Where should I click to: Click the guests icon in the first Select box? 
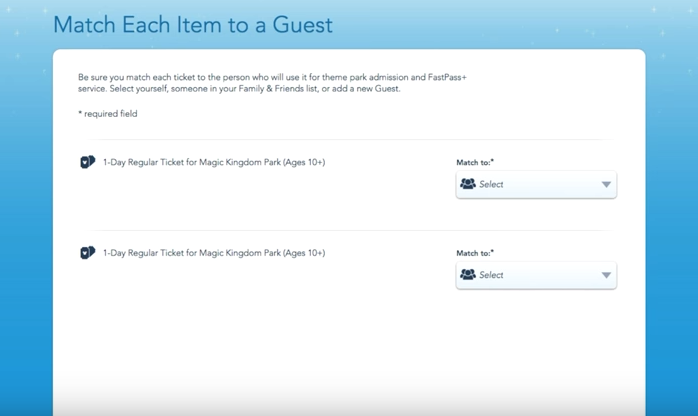[467, 184]
